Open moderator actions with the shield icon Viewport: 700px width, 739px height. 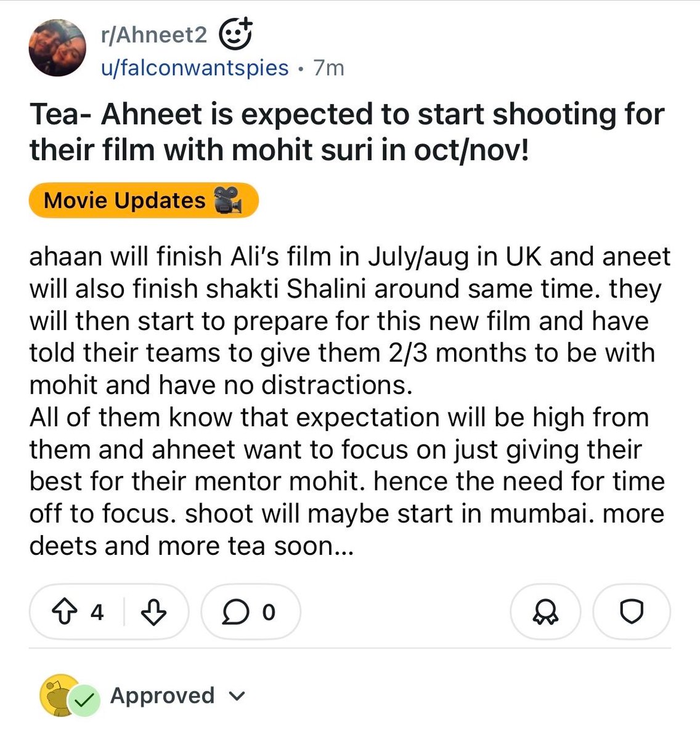pyautogui.click(x=632, y=612)
